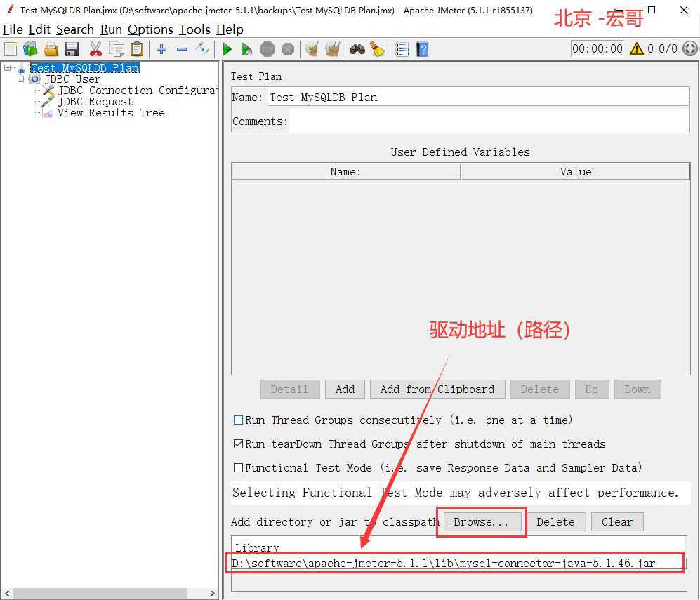Start the test with green play icon
Viewport: 700px width, 600px height.
(x=227, y=49)
